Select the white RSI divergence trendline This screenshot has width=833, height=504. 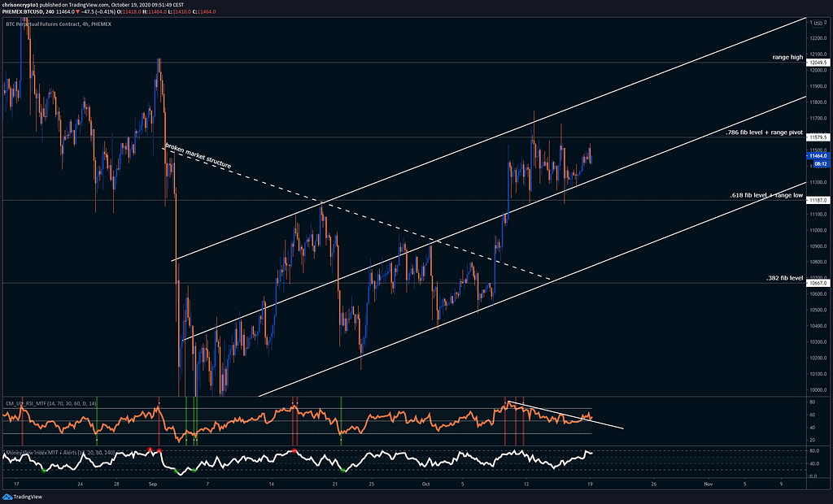(565, 415)
